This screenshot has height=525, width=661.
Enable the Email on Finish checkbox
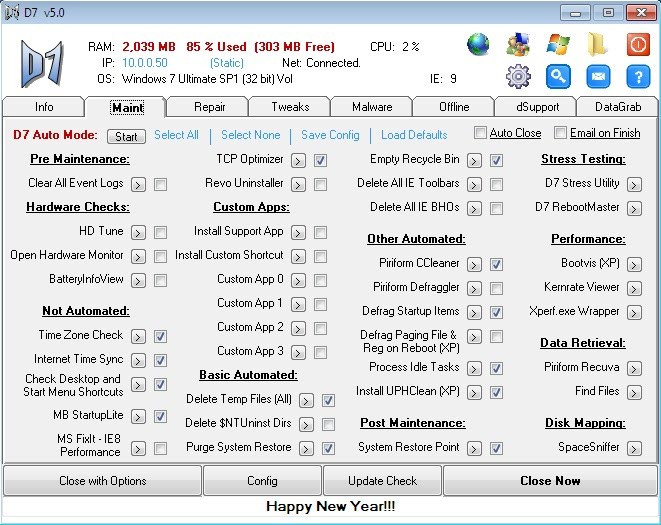pyautogui.click(x=560, y=132)
